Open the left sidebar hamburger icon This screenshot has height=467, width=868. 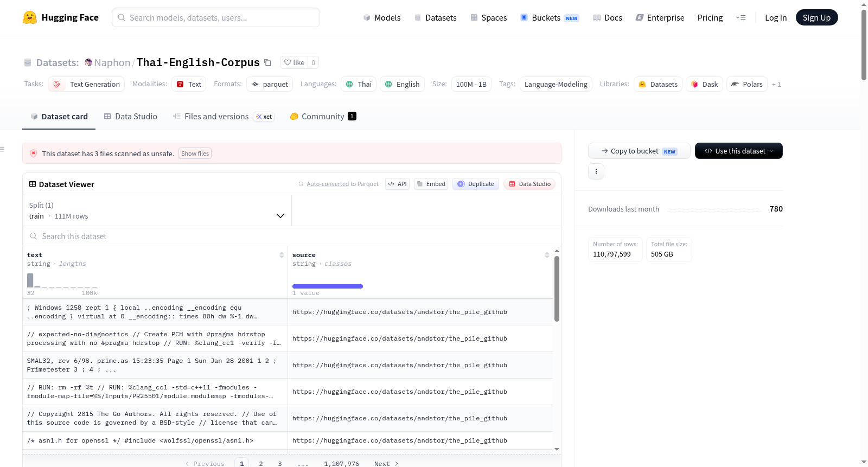coord(2,149)
